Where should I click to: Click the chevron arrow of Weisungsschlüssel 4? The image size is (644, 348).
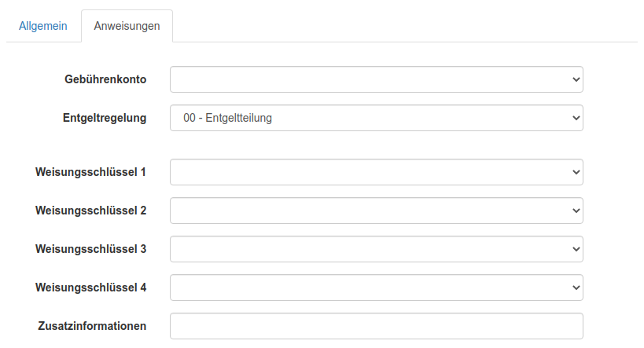click(576, 288)
